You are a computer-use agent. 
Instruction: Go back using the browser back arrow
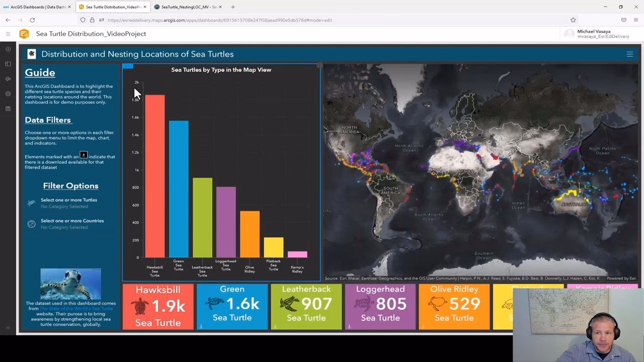click(8, 21)
